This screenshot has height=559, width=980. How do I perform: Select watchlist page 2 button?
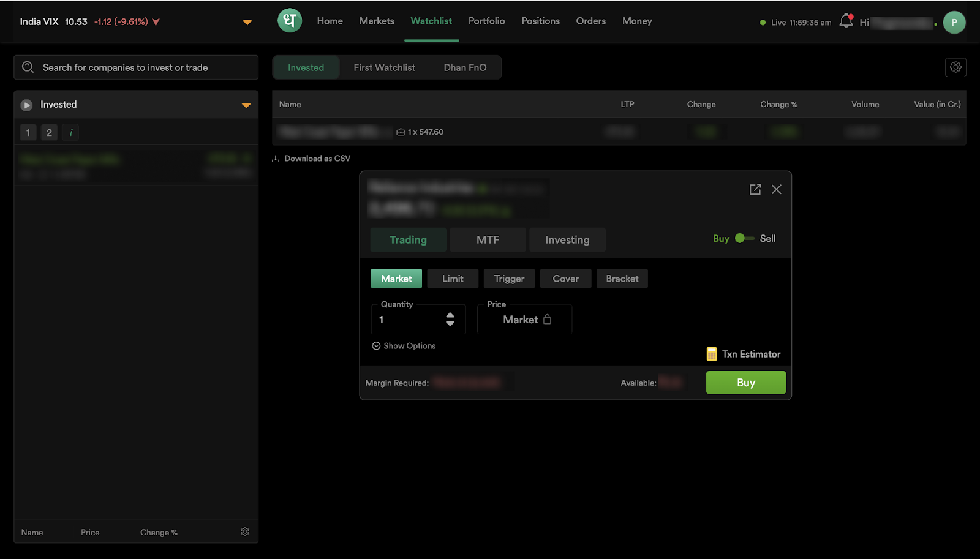[x=50, y=132]
